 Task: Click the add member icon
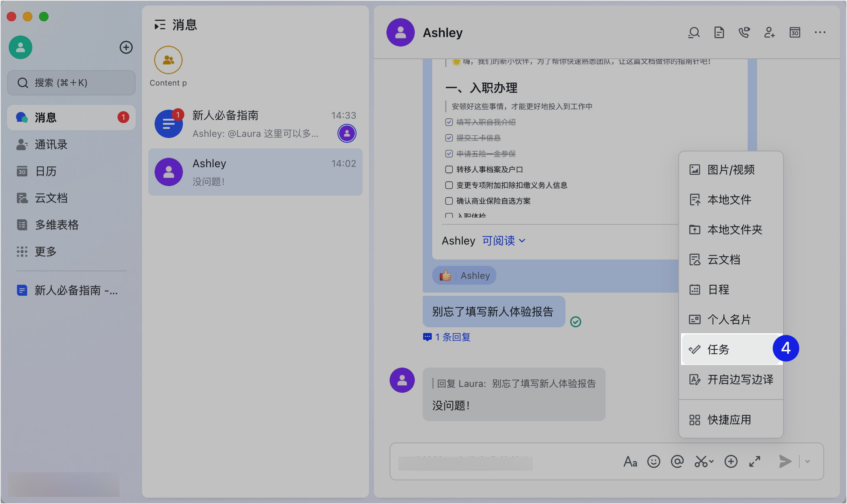[769, 33]
